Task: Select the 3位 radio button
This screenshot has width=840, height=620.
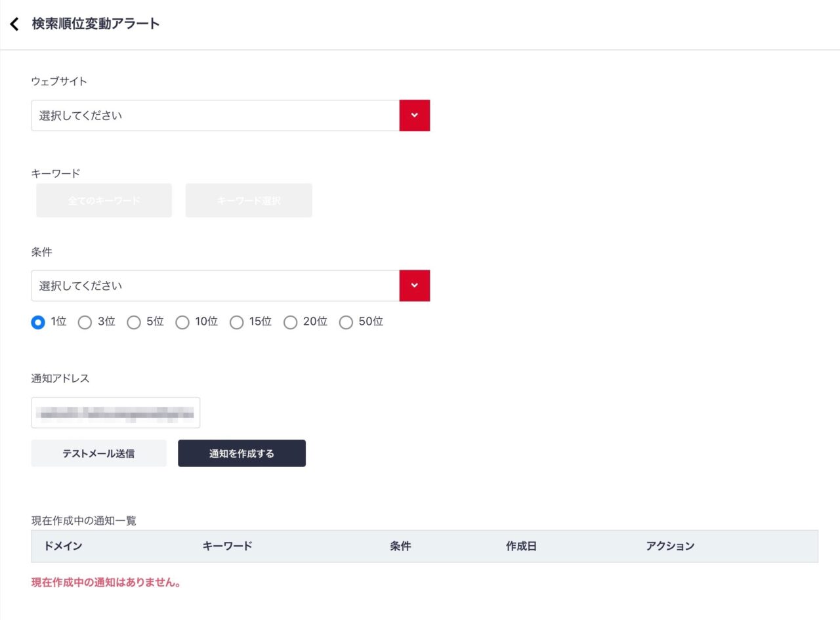Action: click(x=85, y=322)
